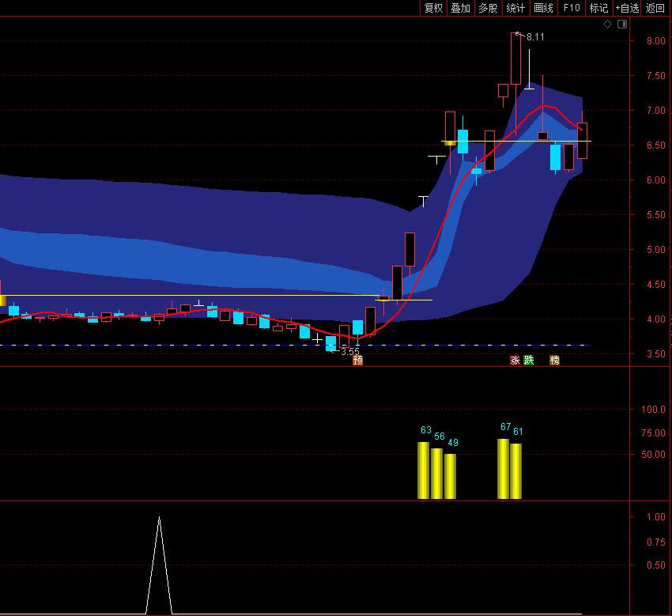Activate the 画线 drawing tool
The height and width of the screenshot is (616, 672).
[543, 8]
